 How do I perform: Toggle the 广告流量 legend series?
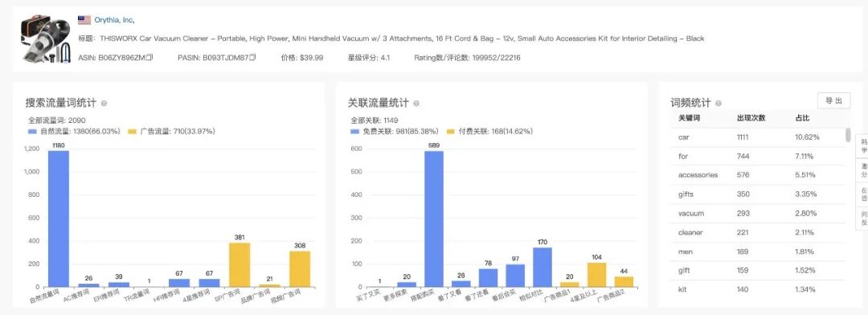tap(171, 132)
